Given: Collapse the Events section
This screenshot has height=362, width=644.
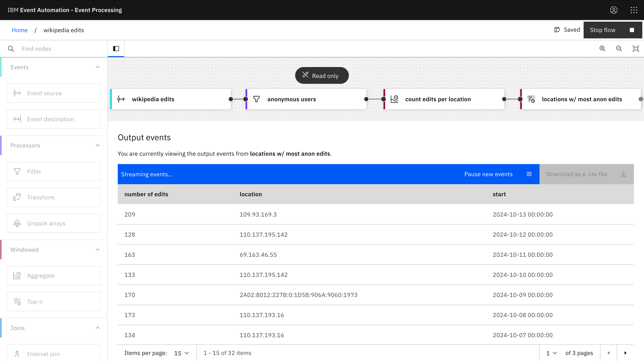Looking at the screenshot, I should click(x=98, y=67).
